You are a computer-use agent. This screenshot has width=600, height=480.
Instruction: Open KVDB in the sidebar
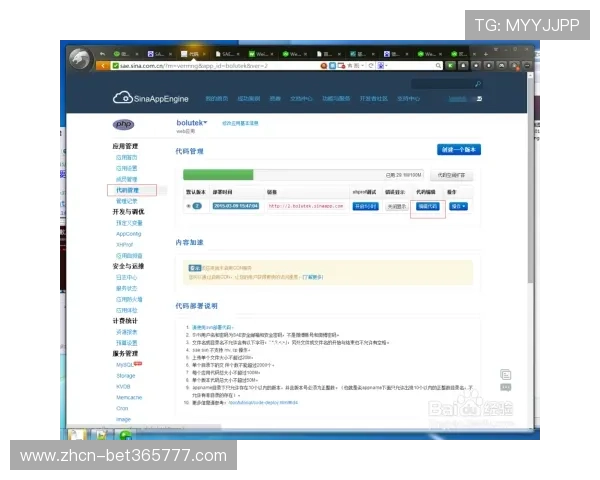pos(123,387)
